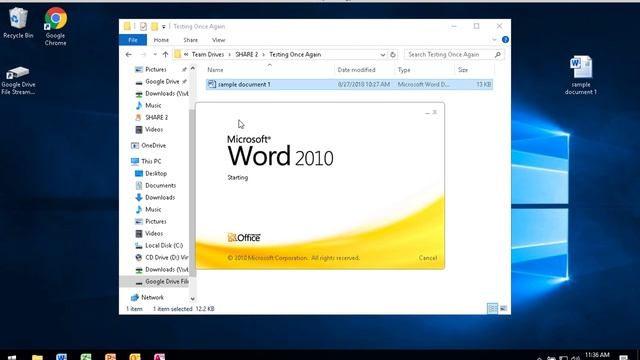Viewport: 640px width, 360px height.
Task: Switch to the Home ribbon tab
Action: point(161,40)
